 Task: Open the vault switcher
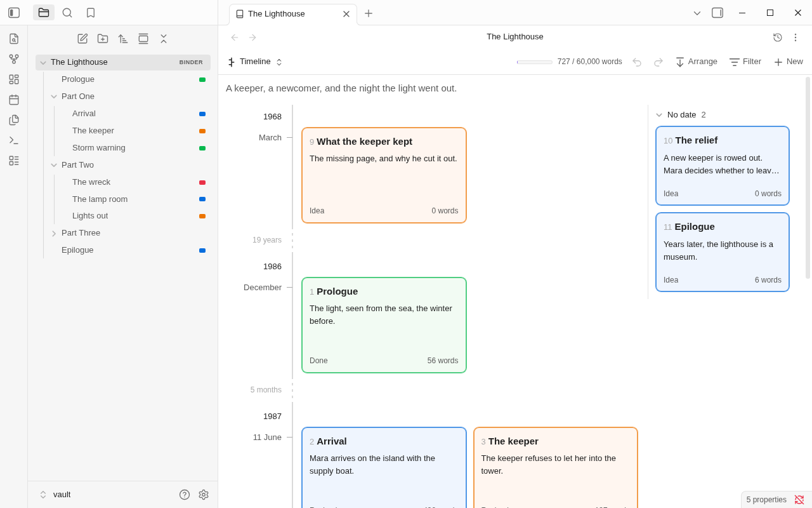coord(55,495)
